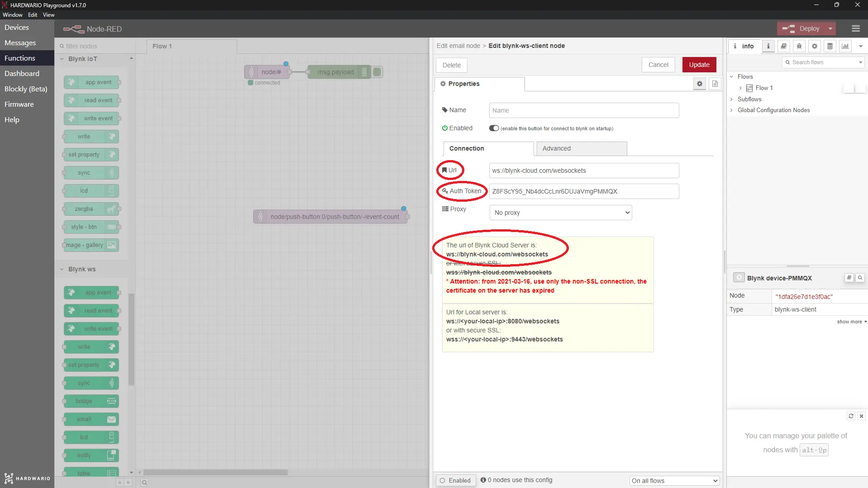Open the Search flows options dropdown arrow

[860, 62]
